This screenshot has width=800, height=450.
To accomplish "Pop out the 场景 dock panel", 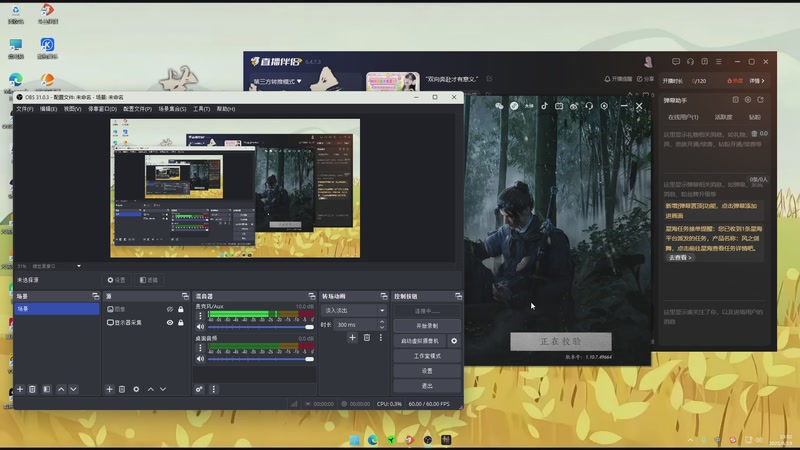I will [95, 296].
